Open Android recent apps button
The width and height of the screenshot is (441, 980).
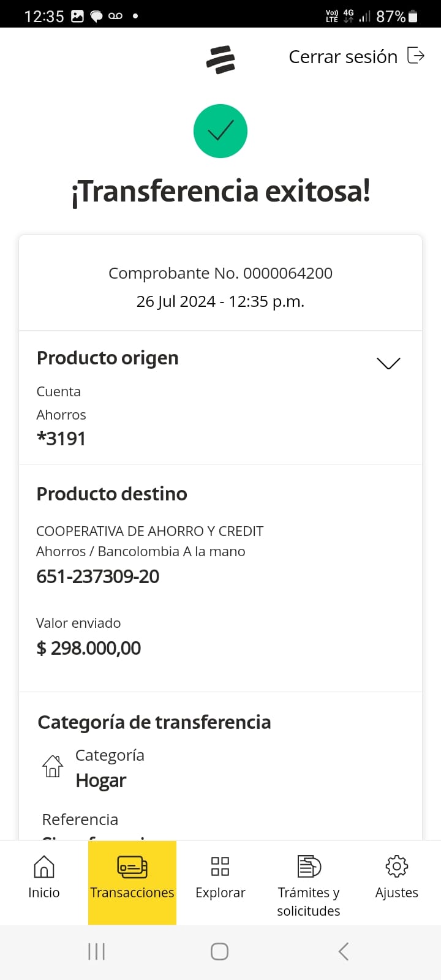(x=97, y=951)
